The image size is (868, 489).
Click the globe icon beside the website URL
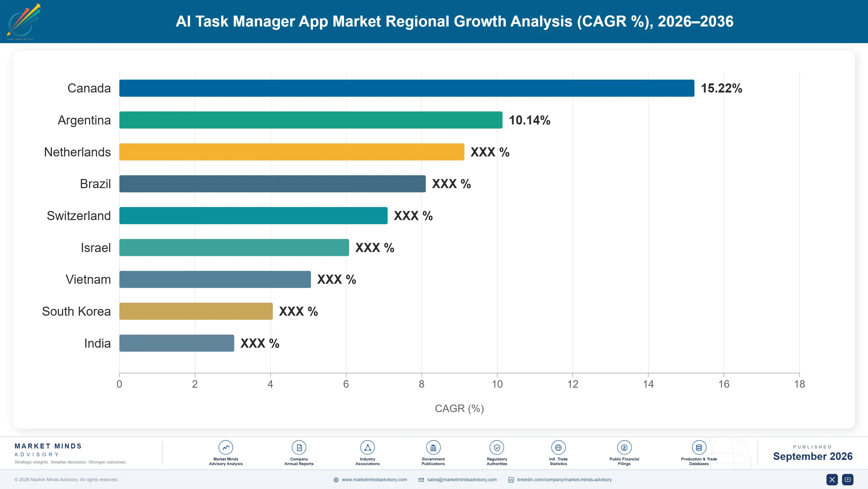(x=336, y=480)
